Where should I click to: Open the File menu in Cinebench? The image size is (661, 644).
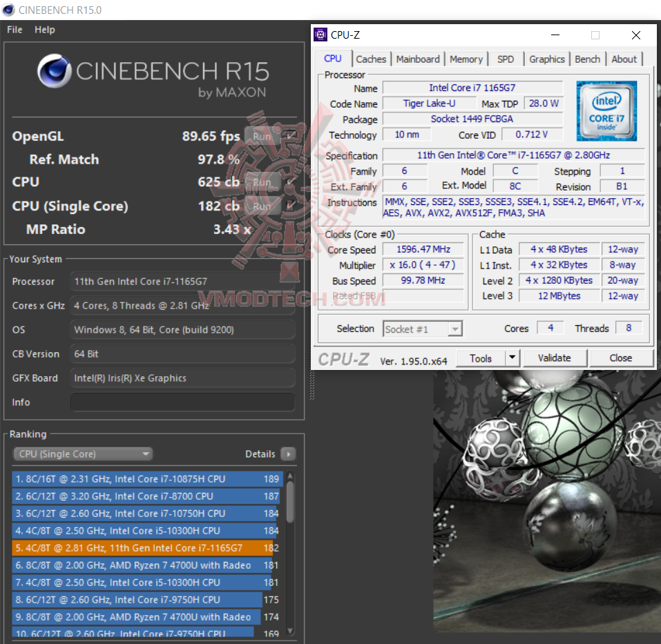click(x=15, y=30)
